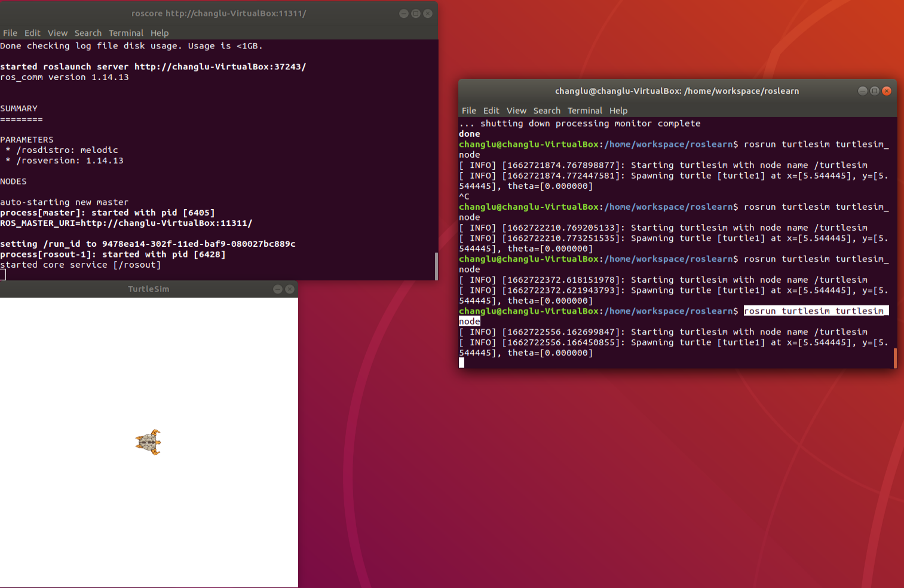This screenshot has width=904, height=588.
Task: Click the roslearn terminal title text
Action: pos(677,91)
